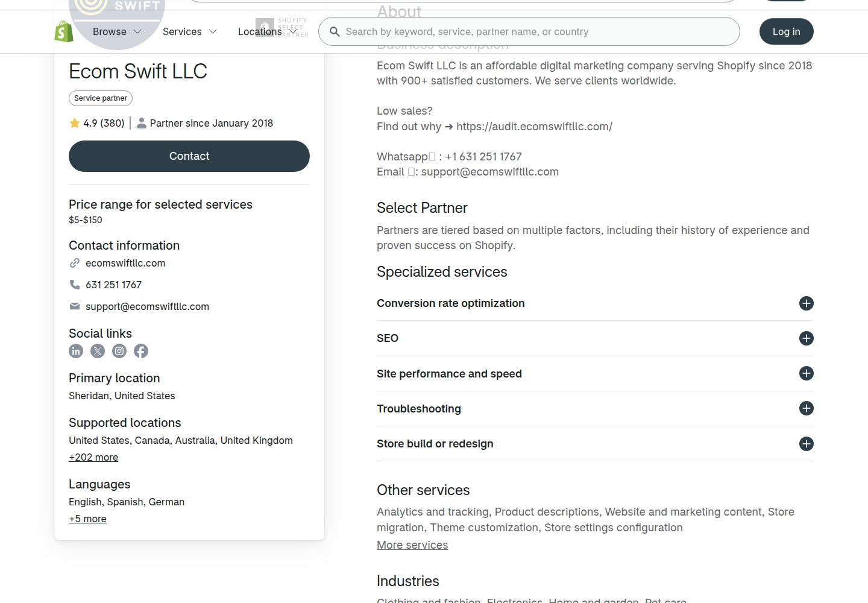868x603 pixels.
Task: Open the More services link
Action: [x=412, y=545]
